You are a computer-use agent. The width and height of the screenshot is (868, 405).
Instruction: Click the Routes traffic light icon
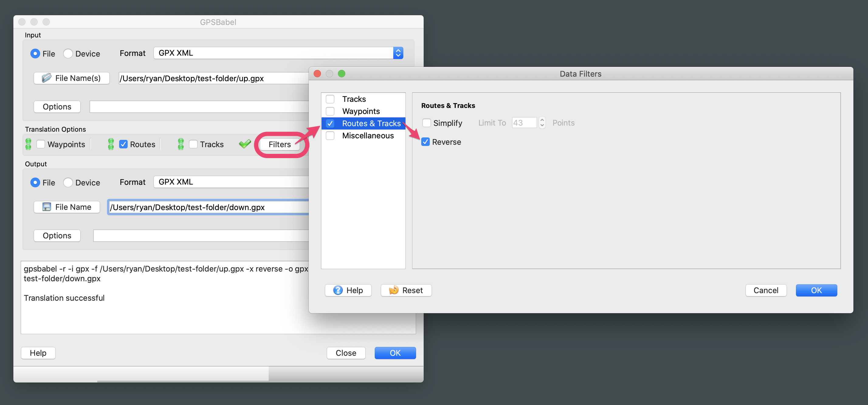[111, 144]
